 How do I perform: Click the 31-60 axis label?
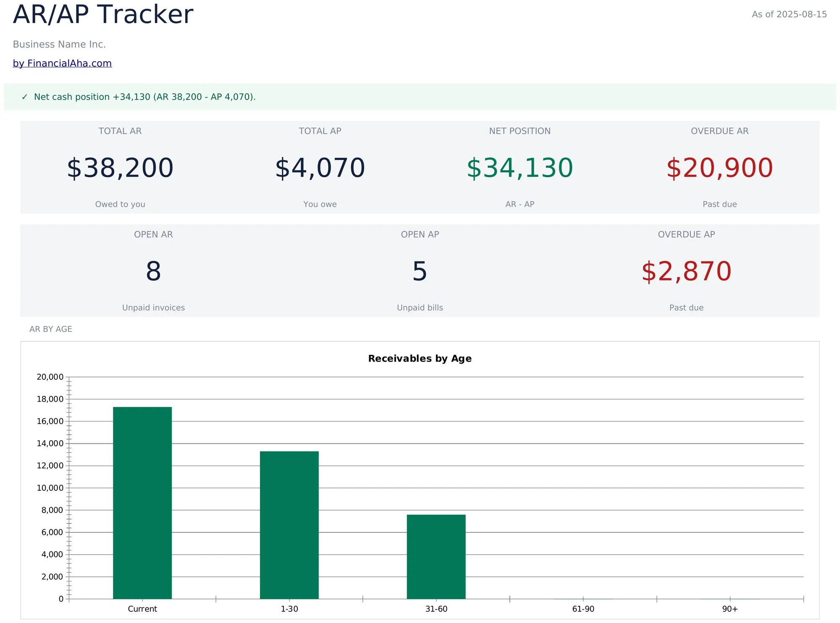[436, 609]
